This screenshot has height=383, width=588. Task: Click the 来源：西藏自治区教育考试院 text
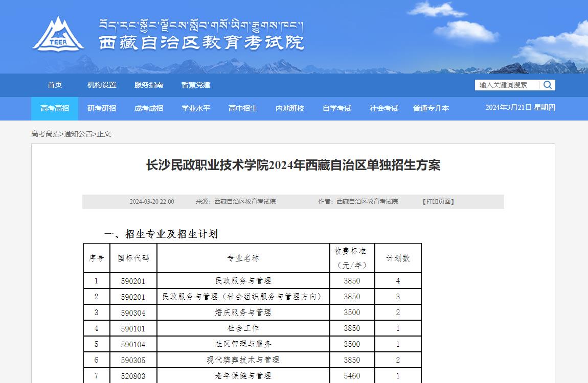pyautogui.click(x=236, y=202)
